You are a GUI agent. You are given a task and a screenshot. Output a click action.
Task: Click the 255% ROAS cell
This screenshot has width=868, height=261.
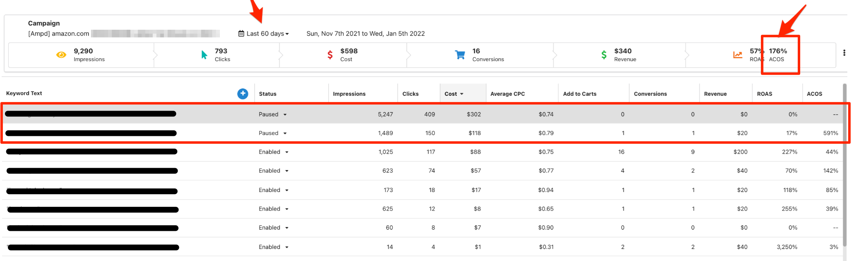[x=789, y=209]
